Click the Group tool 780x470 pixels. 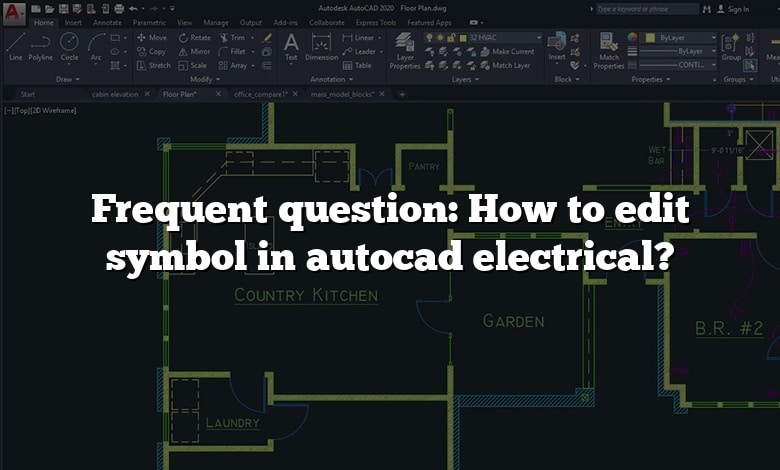click(731, 47)
